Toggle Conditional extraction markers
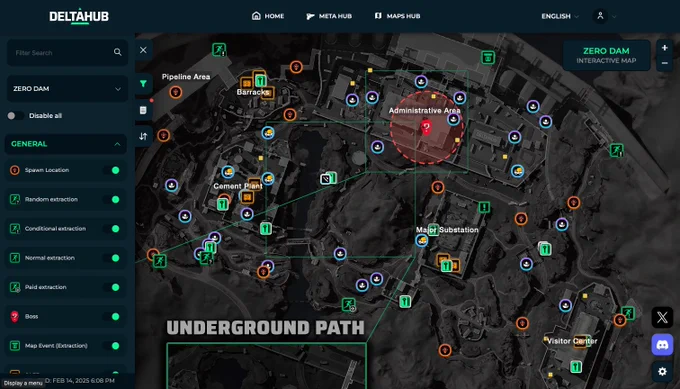This screenshot has height=389, width=680. pos(111,229)
